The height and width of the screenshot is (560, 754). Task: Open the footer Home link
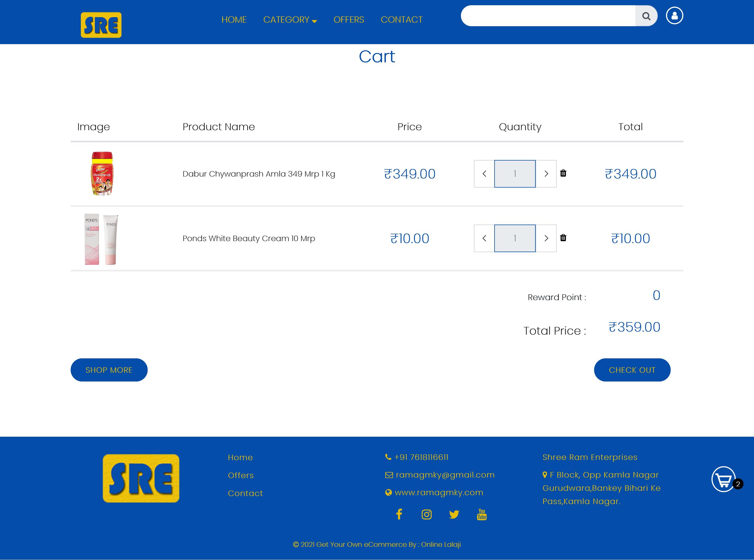tap(240, 457)
